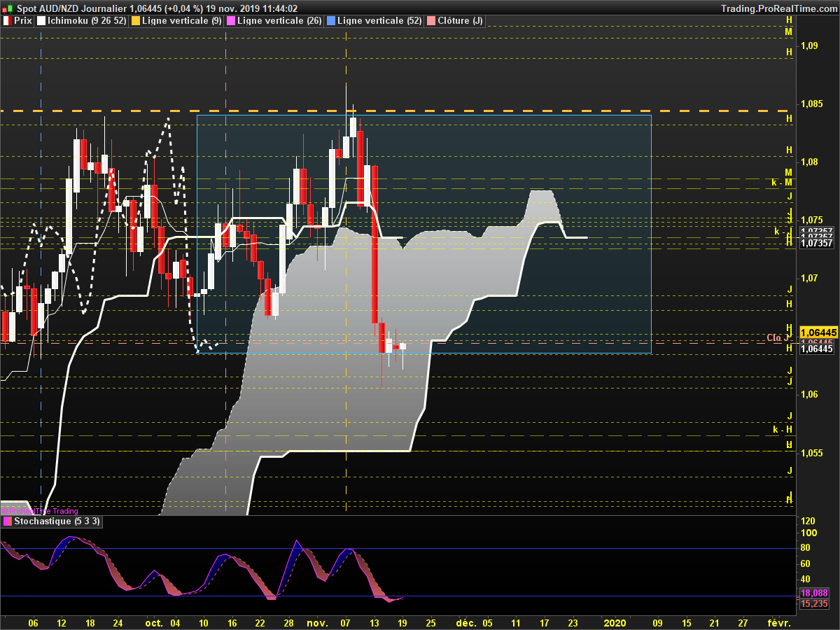
Task: Click the pink Clôture (J) swatch
Action: tap(430, 21)
